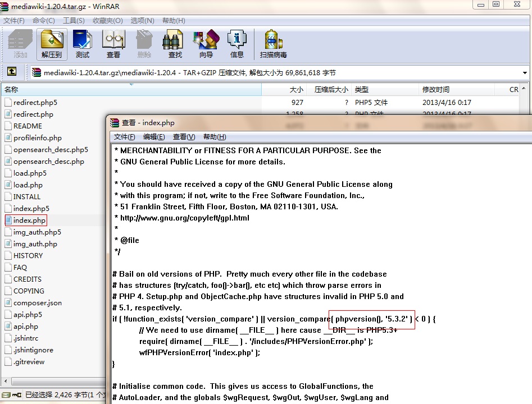
Task: Click the load.php file icon
Action: (x=8, y=185)
